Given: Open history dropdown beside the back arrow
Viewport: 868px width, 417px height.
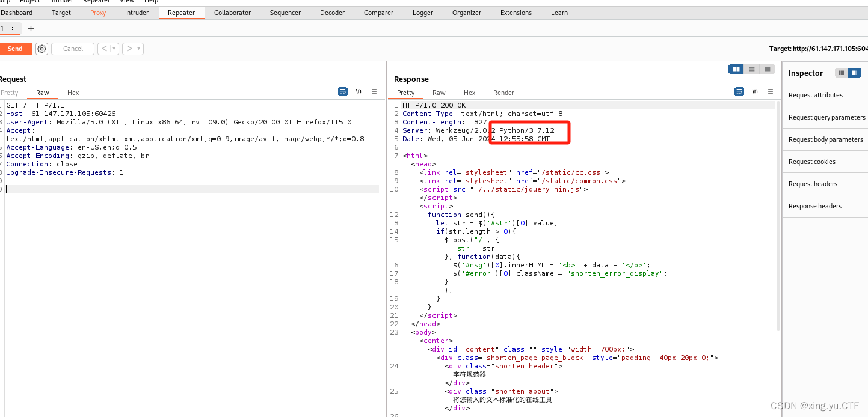Looking at the screenshot, I should pyautogui.click(x=114, y=49).
